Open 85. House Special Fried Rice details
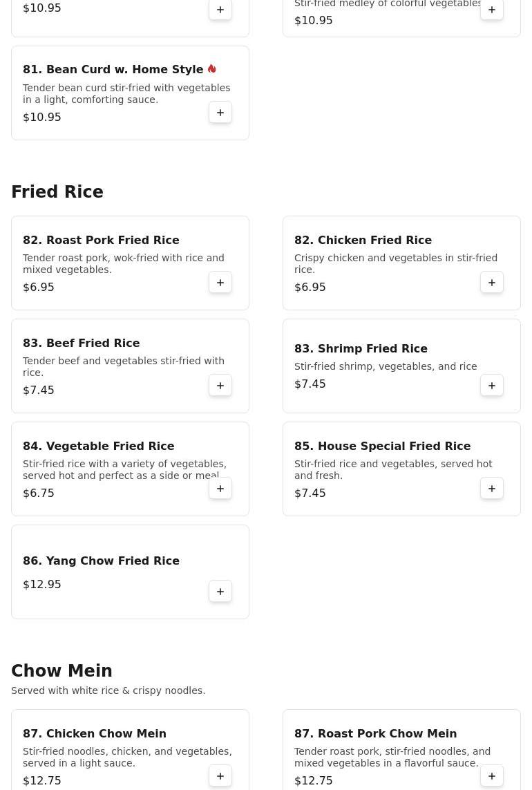532x790 pixels. 382,446
